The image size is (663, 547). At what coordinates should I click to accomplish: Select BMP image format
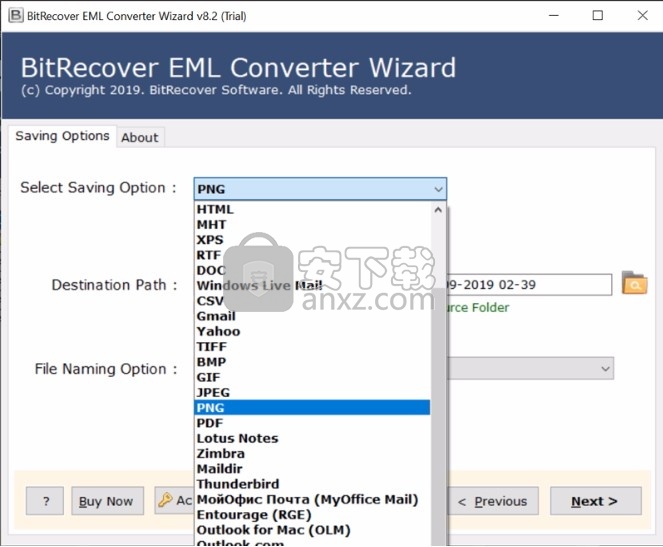pyautogui.click(x=312, y=362)
